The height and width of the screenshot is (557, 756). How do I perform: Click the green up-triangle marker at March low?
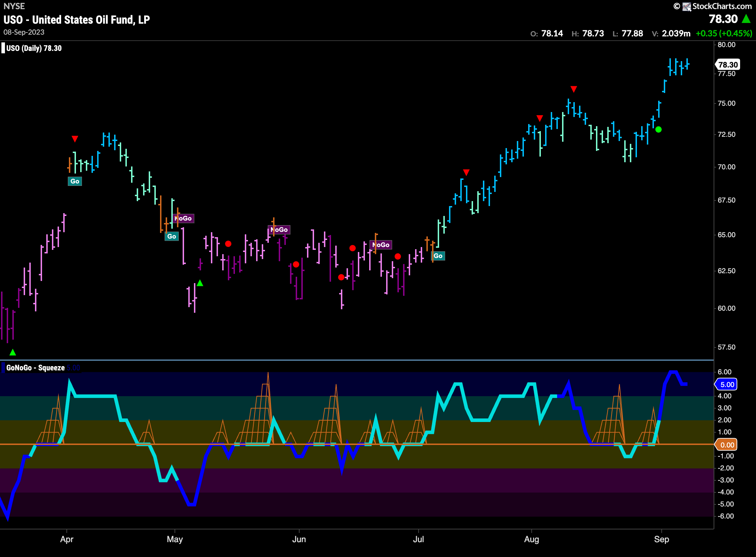pos(13,352)
